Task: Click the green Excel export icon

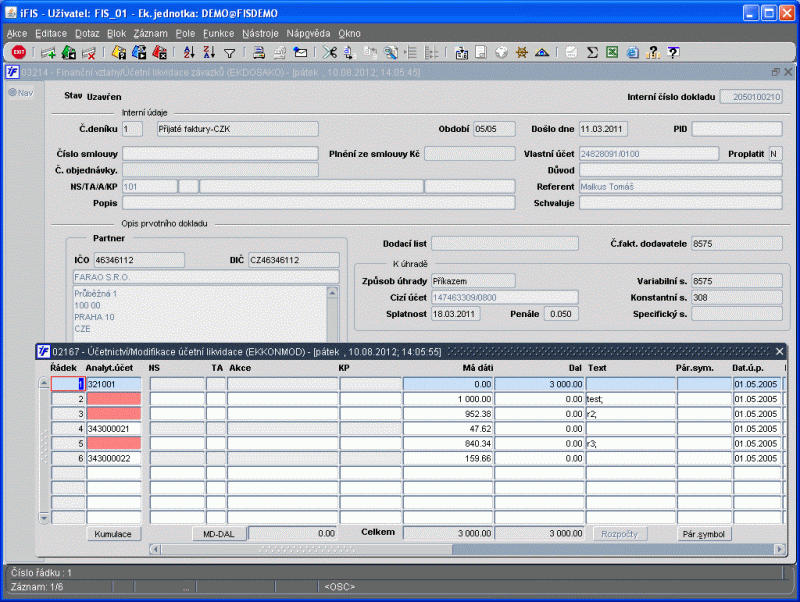Action: click(611, 52)
